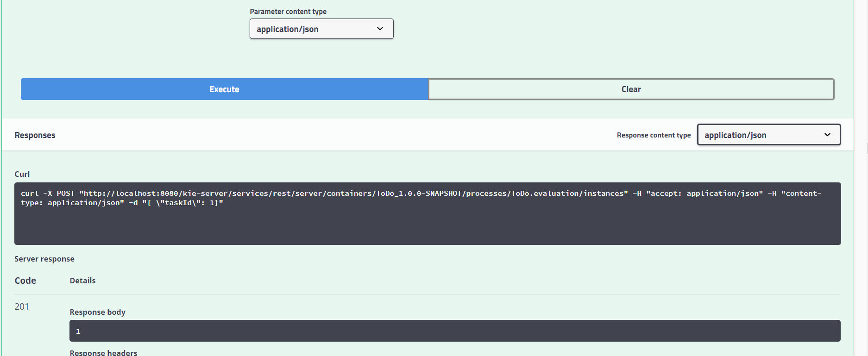The image size is (868, 356).
Task: Click the Details column header
Action: tap(82, 281)
